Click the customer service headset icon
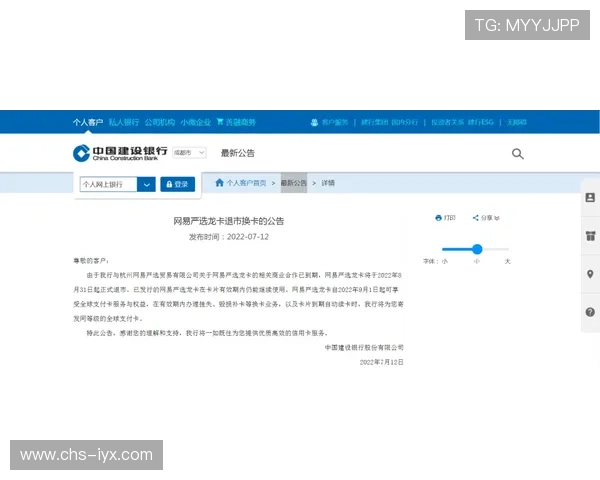The height and width of the screenshot is (480, 600). point(314,122)
